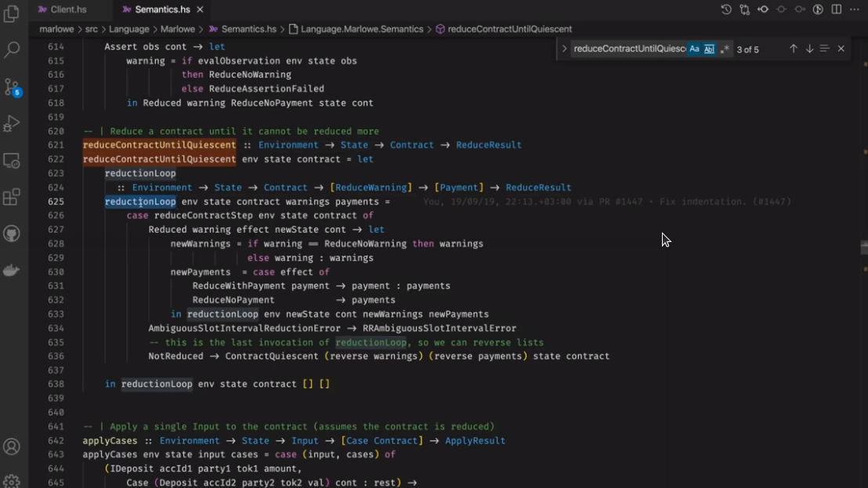Expand the replace field in find widget
Viewport: 868px width, 488px height.
(564, 49)
